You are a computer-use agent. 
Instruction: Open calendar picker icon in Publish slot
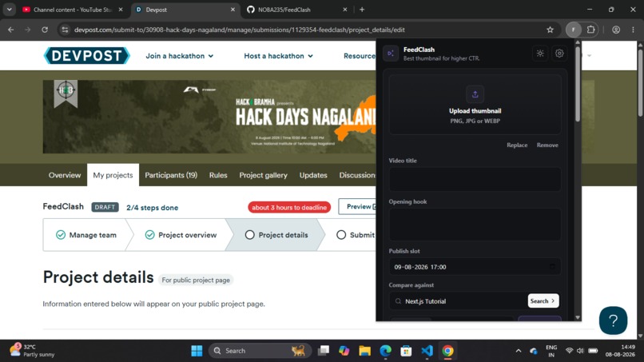(x=552, y=267)
